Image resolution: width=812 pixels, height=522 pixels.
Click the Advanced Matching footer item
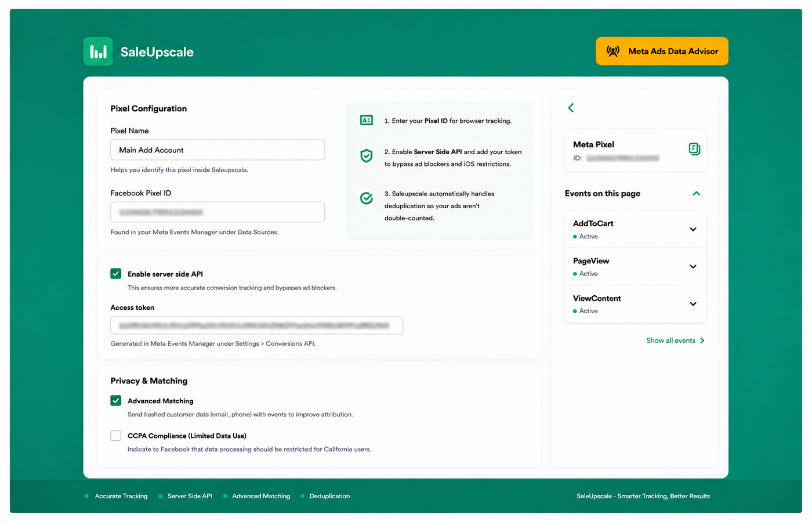261,496
